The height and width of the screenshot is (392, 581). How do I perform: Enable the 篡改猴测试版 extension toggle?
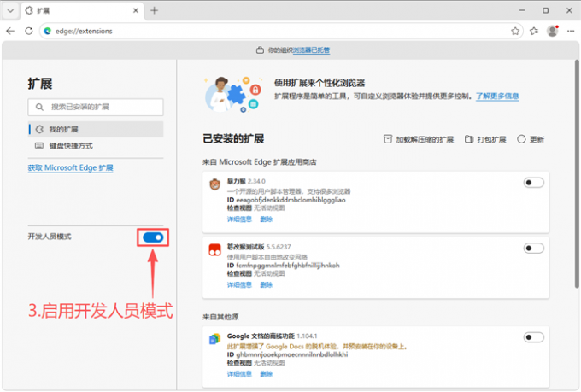pos(533,249)
